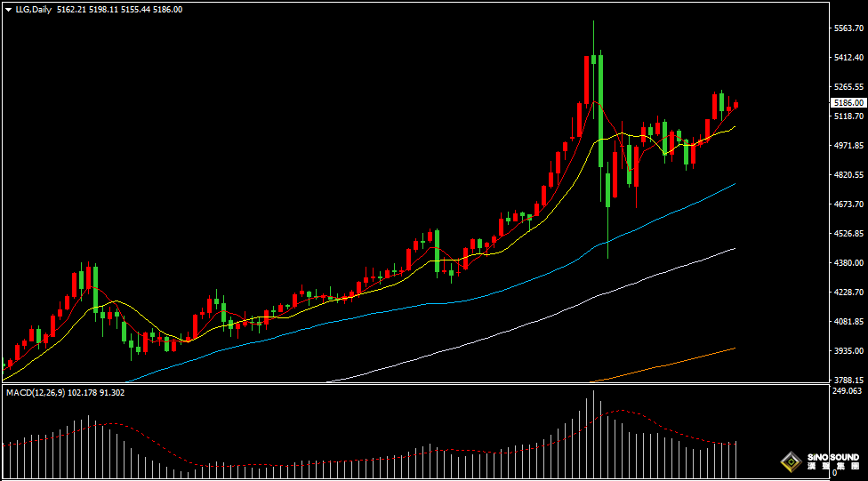Click the 3788.15 price axis label
868x481 pixels.
[x=848, y=380]
